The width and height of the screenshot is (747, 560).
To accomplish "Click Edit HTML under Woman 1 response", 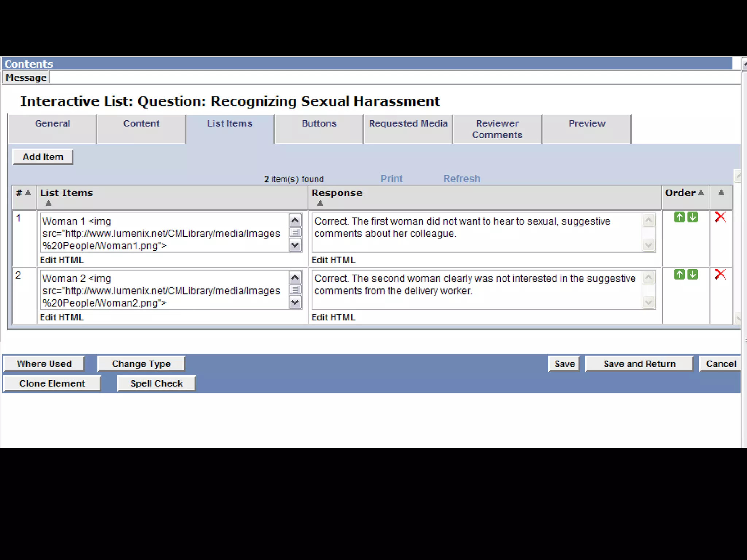I will pos(333,260).
